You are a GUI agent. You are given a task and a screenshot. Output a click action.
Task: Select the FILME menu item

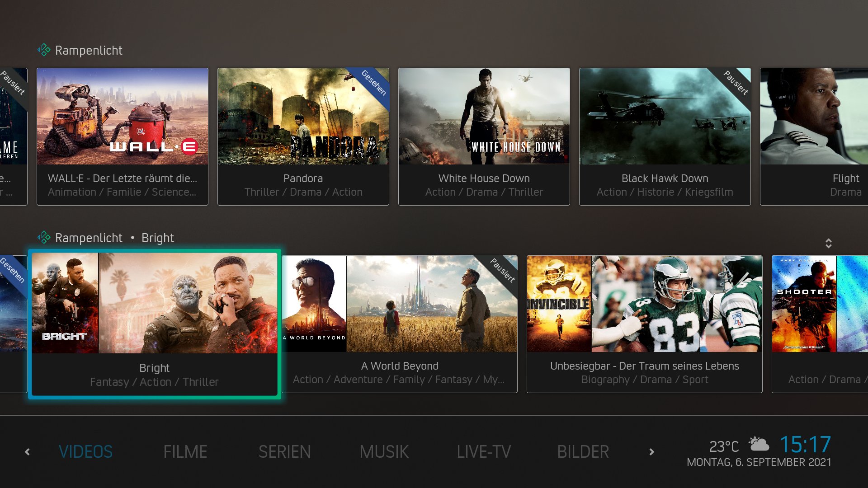(x=185, y=451)
